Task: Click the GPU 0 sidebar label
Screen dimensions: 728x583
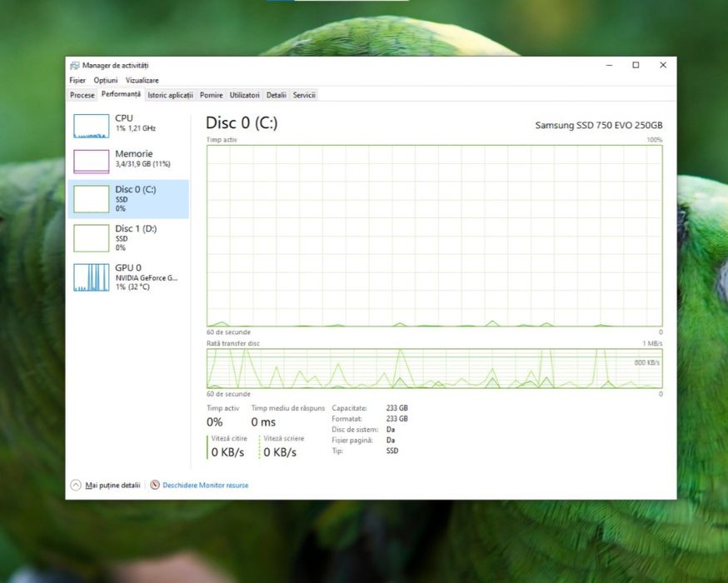Action: click(128, 268)
